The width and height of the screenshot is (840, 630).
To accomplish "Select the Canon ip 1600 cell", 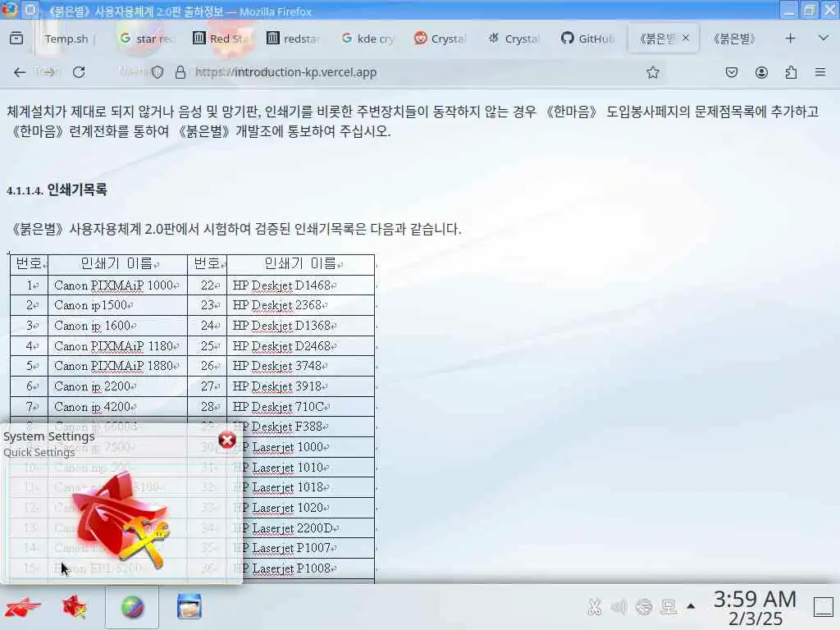I will (x=118, y=326).
